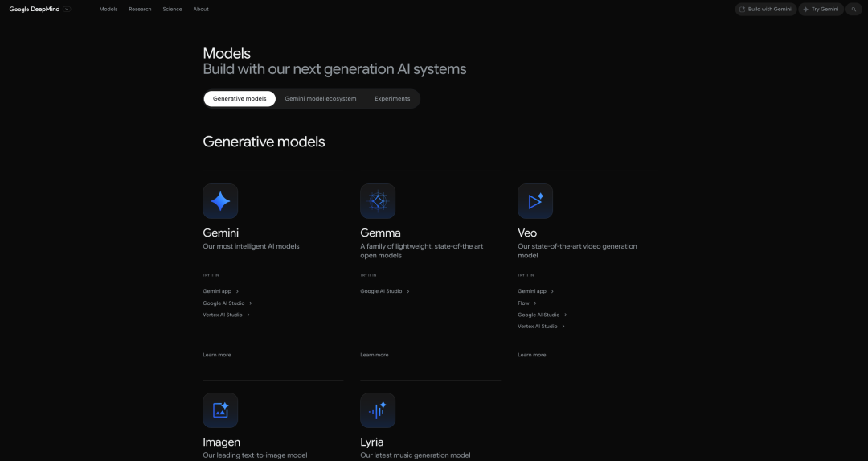This screenshot has height=461, width=868.
Task: Click the Imagen image model icon
Action: pyautogui.click(x=220, y=410)
